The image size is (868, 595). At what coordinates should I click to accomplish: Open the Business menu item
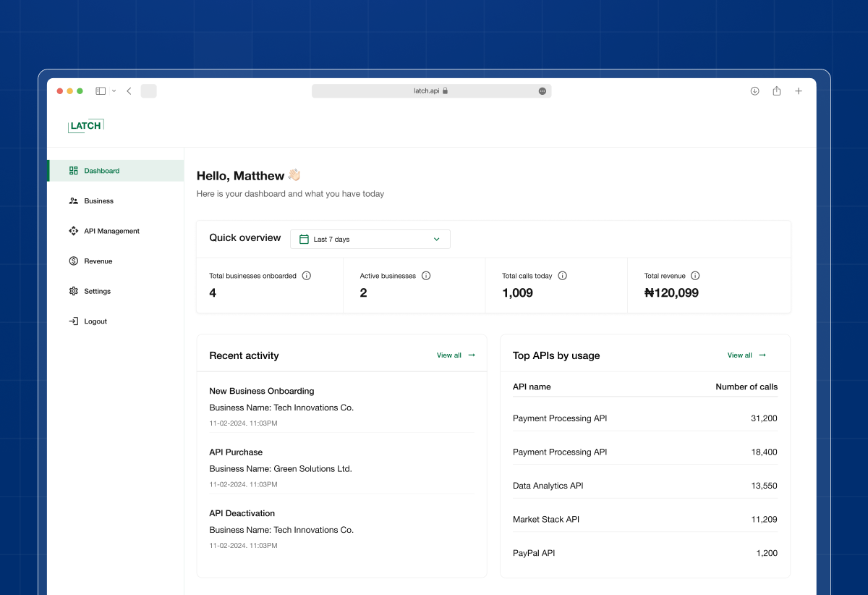click(98, 201)
